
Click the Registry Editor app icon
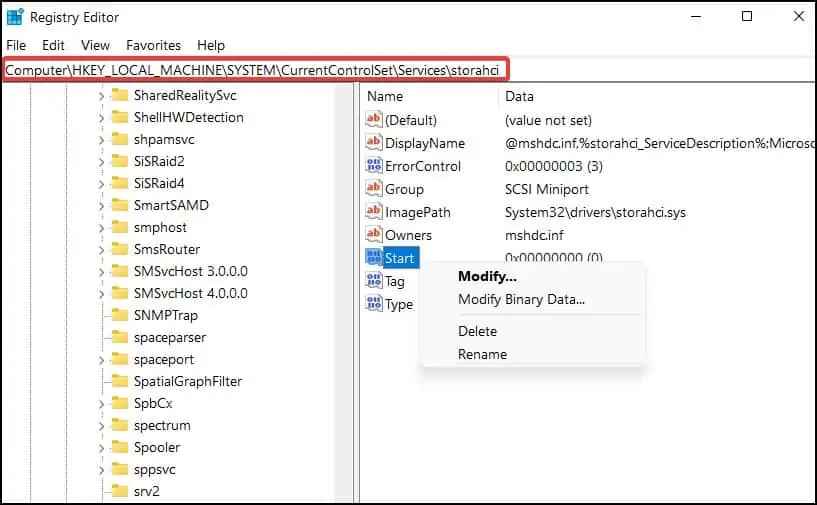tap(15, 17)
